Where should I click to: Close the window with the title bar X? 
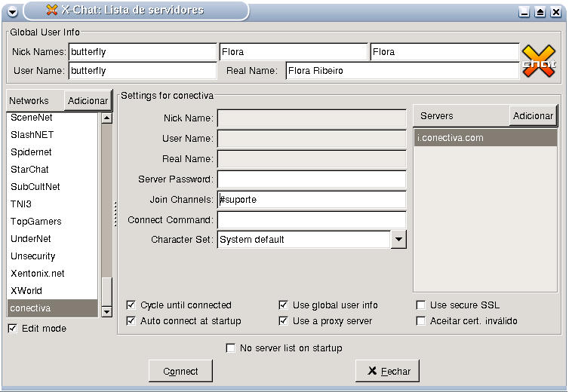click(x=556, y=12)
